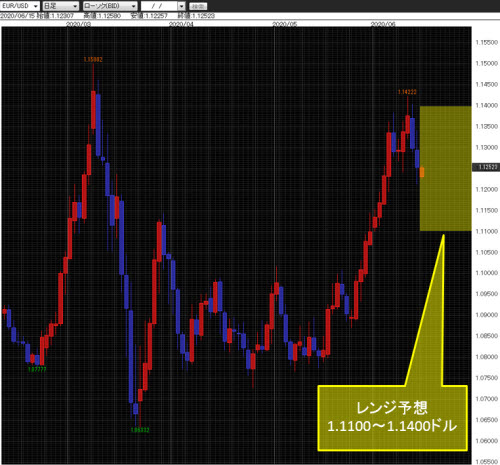
Task: Click the 2020/06 date axis label
Action: coord(383,24)
